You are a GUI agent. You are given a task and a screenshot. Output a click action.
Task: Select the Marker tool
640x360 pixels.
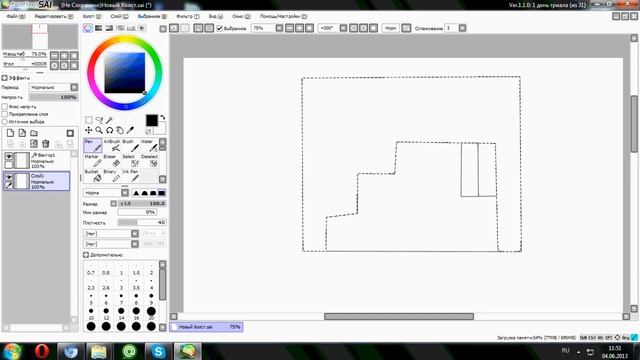point(93,161)
